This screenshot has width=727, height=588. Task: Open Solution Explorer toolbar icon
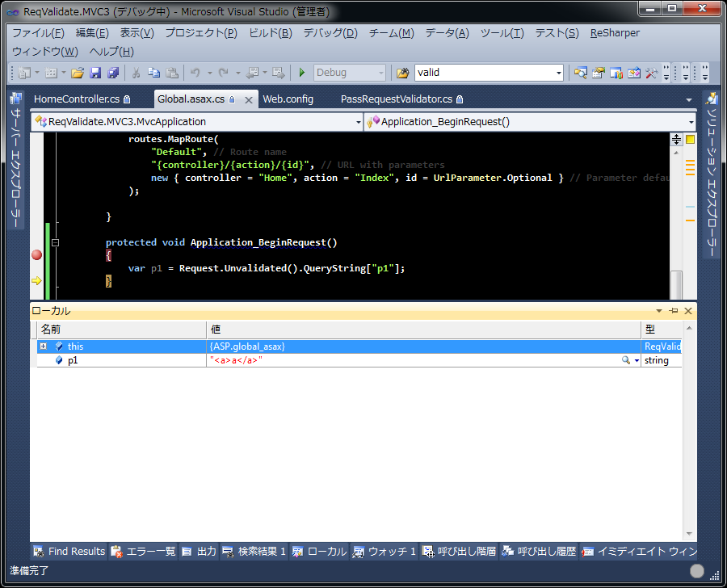click(580, 73)
